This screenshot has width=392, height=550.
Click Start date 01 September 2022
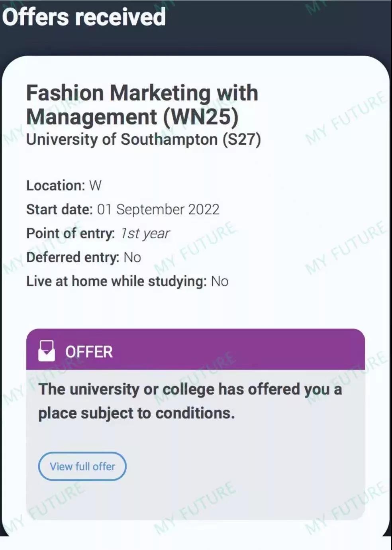coord(123,209)
